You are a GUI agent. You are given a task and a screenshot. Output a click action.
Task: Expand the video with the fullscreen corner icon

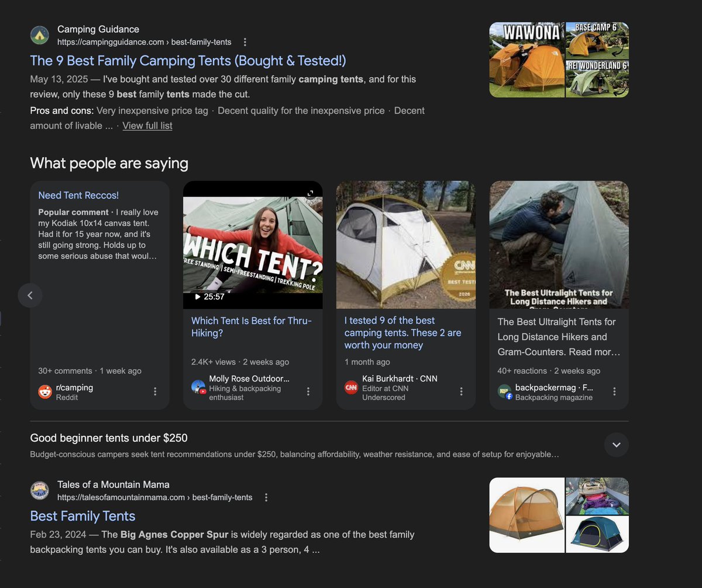[311, 193]
